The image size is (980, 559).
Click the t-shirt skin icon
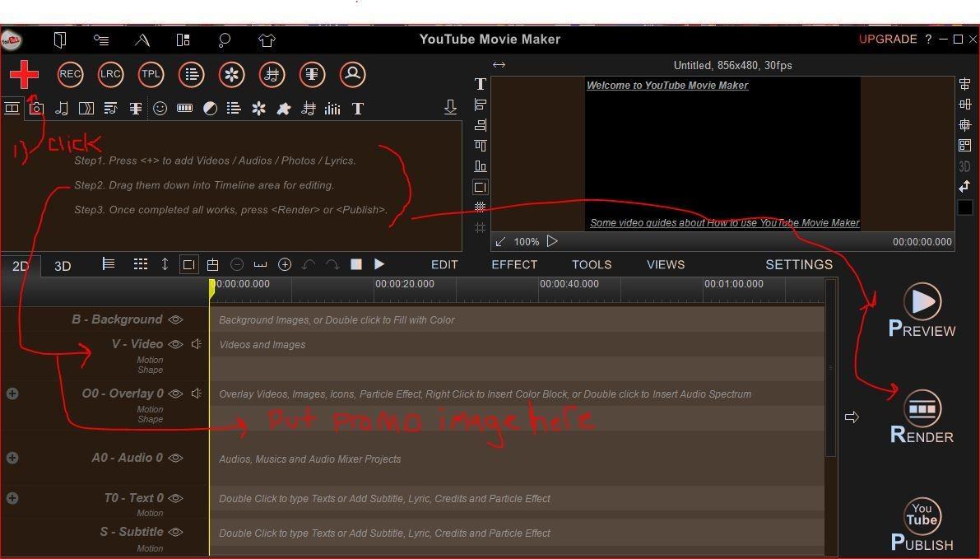click(267, 40)
